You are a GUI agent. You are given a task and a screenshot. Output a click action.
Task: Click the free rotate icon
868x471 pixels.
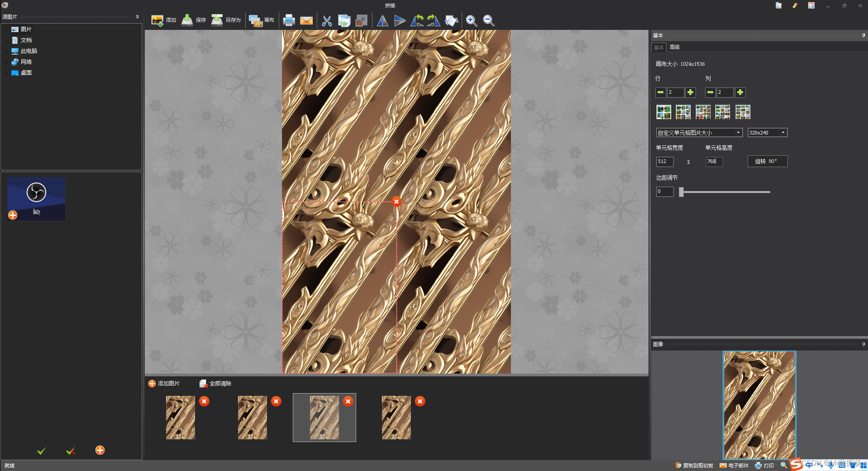451,20
